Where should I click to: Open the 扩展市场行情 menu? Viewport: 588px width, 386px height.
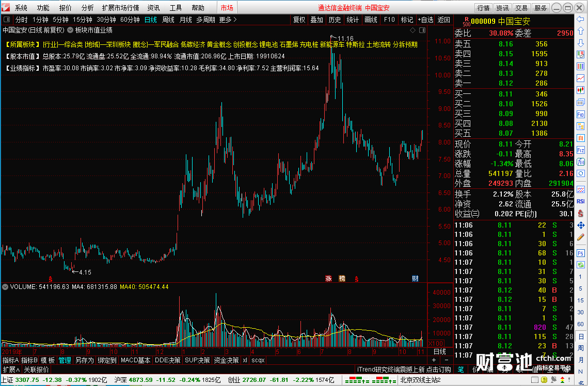click(120, 8)
